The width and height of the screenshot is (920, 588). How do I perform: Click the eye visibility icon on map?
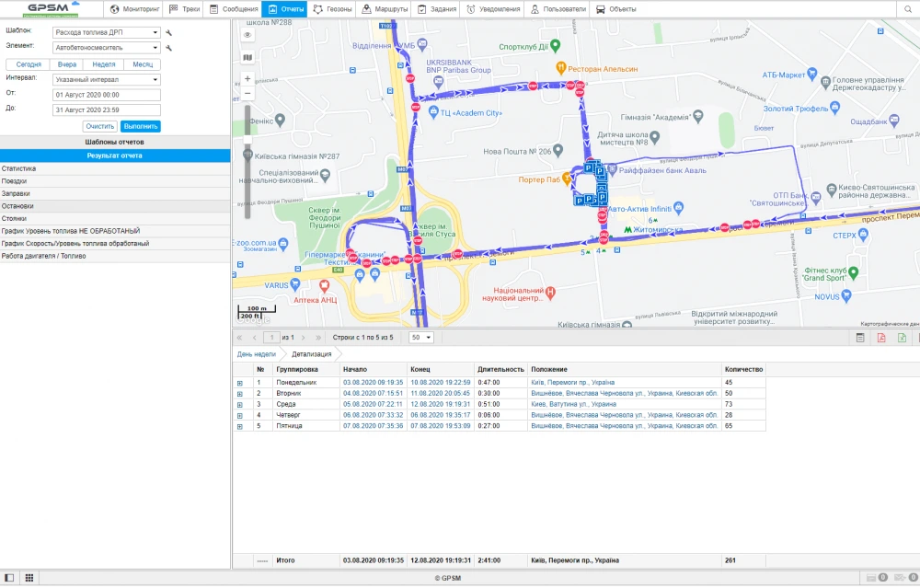(247, 35)
